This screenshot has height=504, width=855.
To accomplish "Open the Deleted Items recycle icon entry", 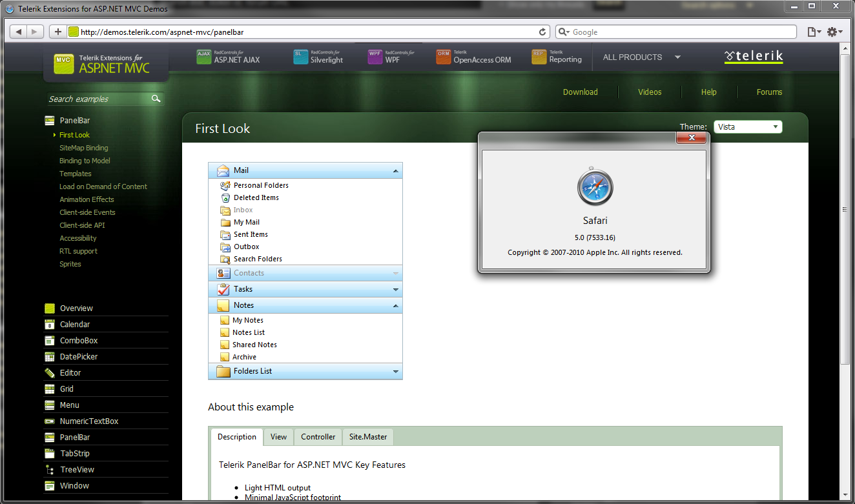I will pyautogui.click(x=225, y=197).
